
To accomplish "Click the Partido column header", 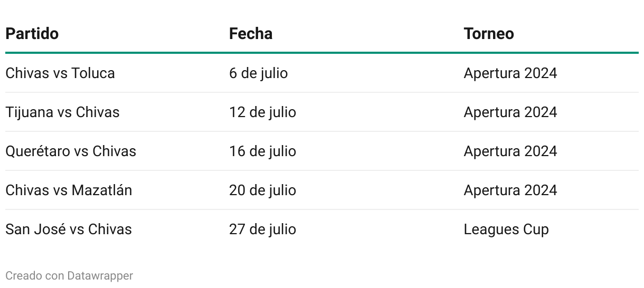I will [x=32, y=34].
